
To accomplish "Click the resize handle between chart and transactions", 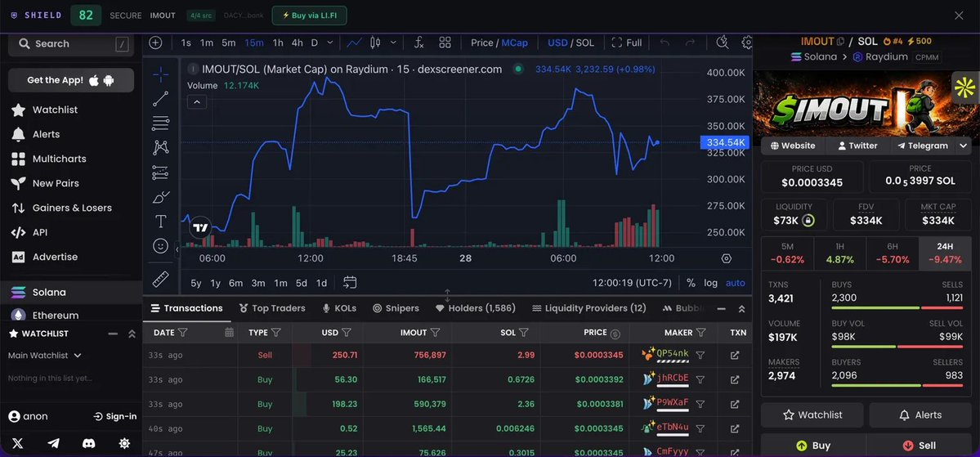I will 448,295.
